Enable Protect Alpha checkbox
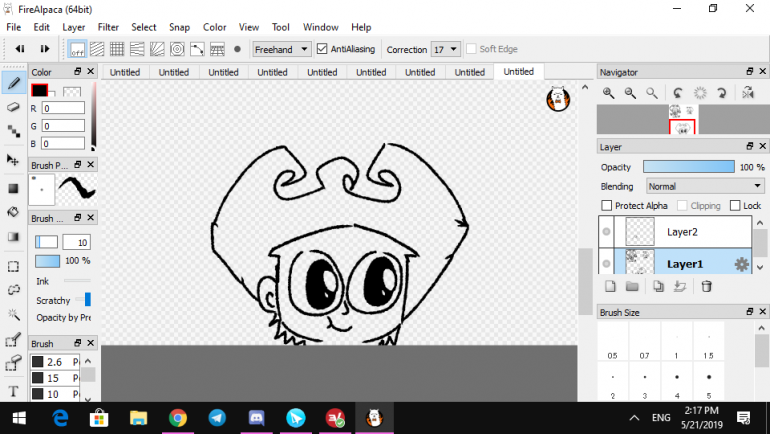770x434 pixels. [606, 205]
